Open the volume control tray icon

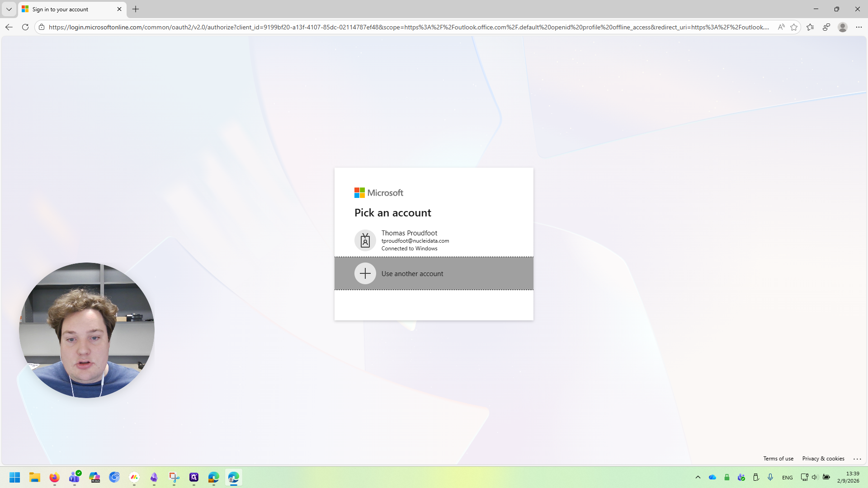click(x=815, y=477)
